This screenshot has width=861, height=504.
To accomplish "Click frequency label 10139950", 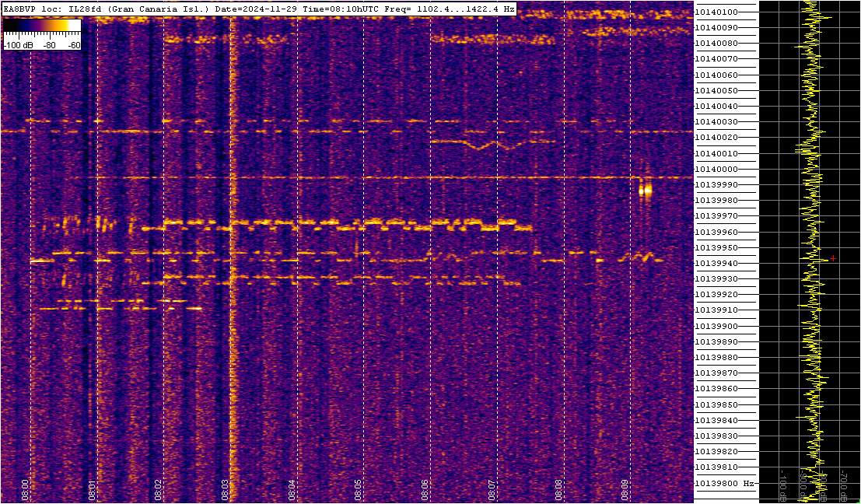I will coord(716,247).
